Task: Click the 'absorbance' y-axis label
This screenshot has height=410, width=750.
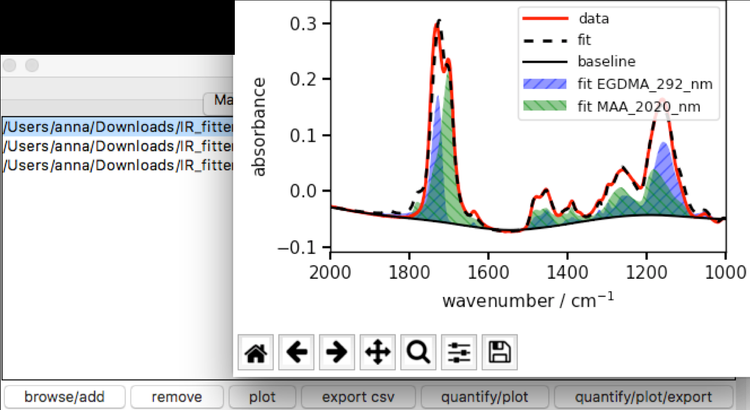Action: click(x=258, y=127)
